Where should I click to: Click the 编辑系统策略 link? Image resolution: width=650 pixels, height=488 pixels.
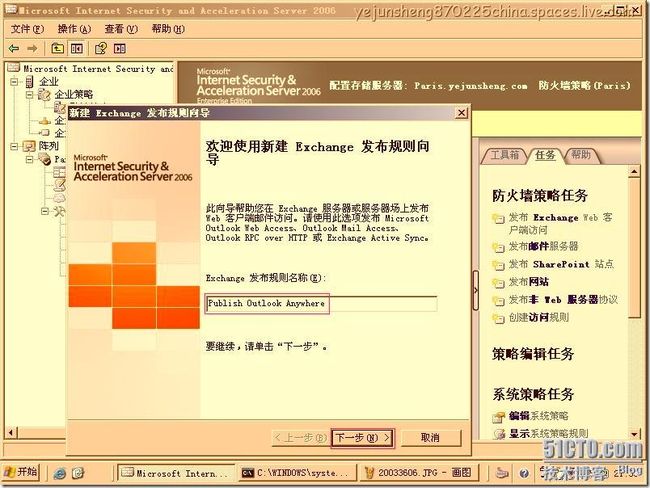(x=538, y=416)
